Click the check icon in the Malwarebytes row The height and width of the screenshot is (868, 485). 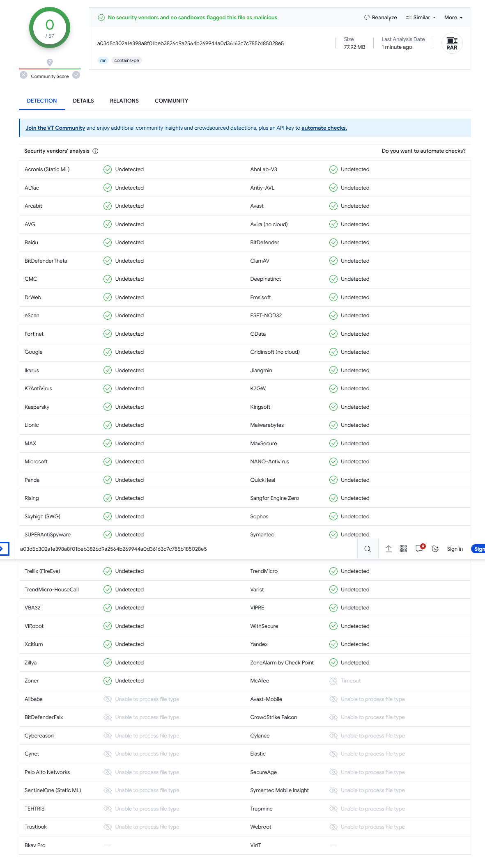tap(333, 425)
